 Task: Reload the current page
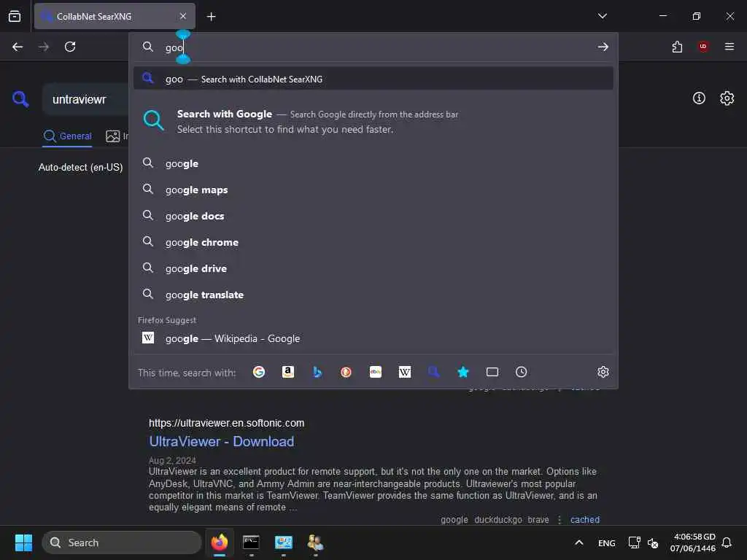[70, 47]
